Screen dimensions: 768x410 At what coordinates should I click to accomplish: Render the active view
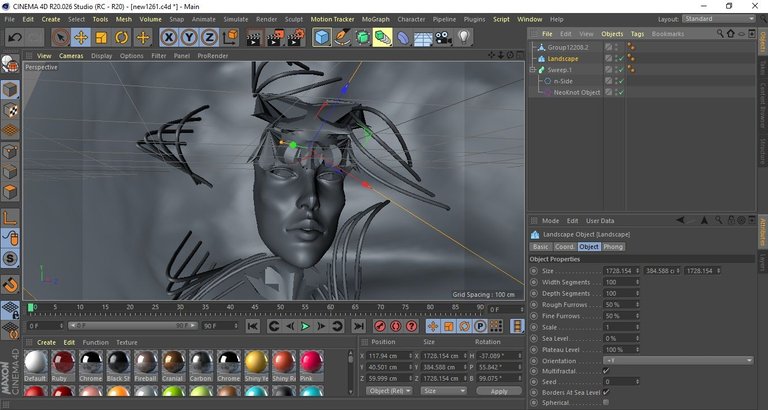(x=254, y=37)
